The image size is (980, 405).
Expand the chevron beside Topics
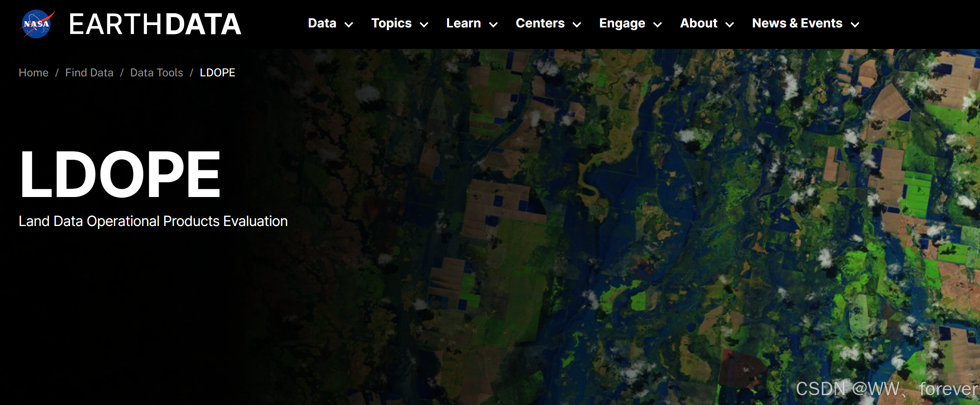coord(424,25)
